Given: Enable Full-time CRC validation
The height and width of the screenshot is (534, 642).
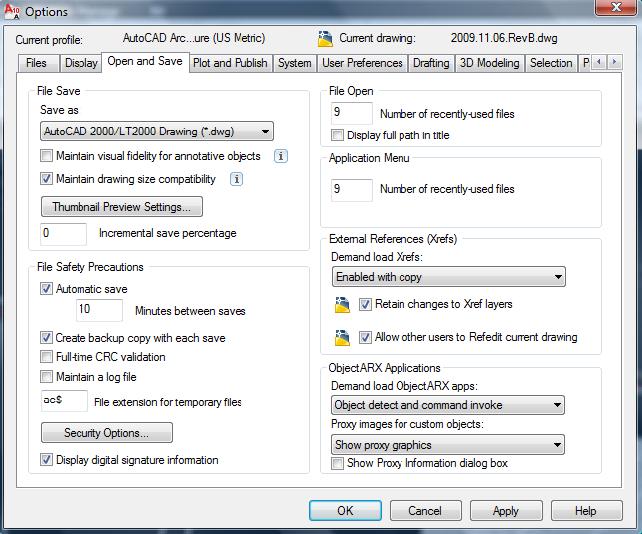Looking at the screenshot, I should pos(46,357).
